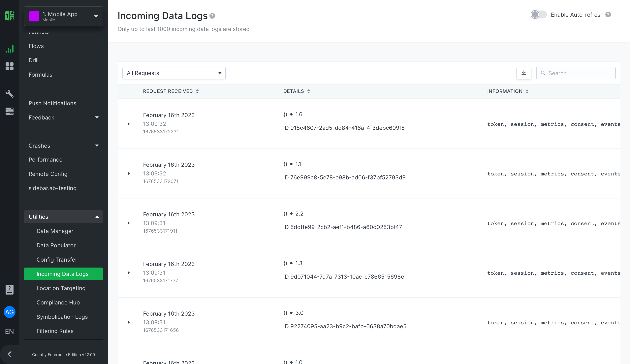Open the Compliance Hub link

[58, 302]
